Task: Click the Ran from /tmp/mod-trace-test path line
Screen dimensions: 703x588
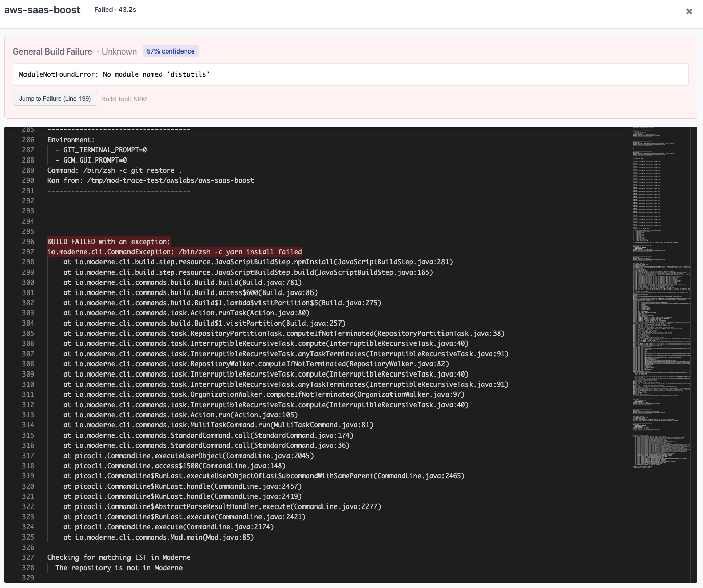Action: (150, 180)
